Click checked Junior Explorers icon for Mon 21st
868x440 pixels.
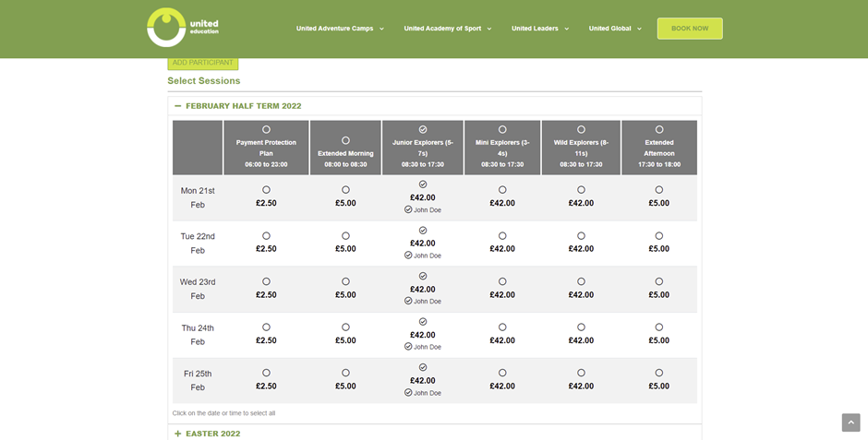[423, 184]
